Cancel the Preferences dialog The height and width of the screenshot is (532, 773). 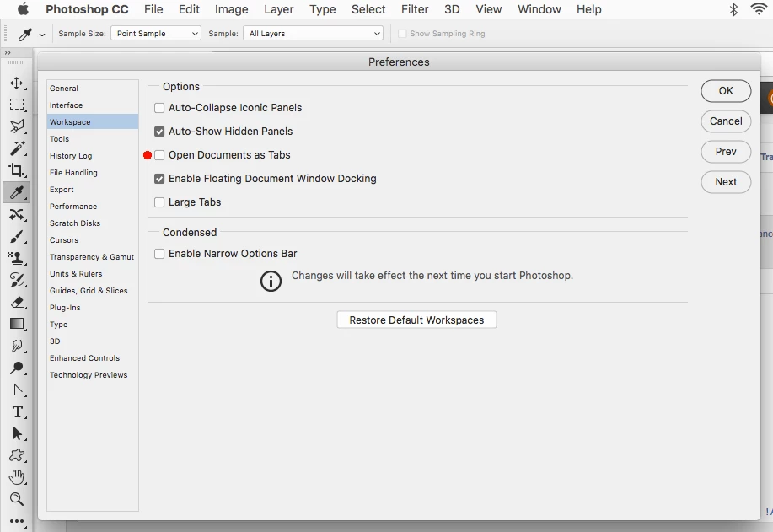(x=726, y=121)
